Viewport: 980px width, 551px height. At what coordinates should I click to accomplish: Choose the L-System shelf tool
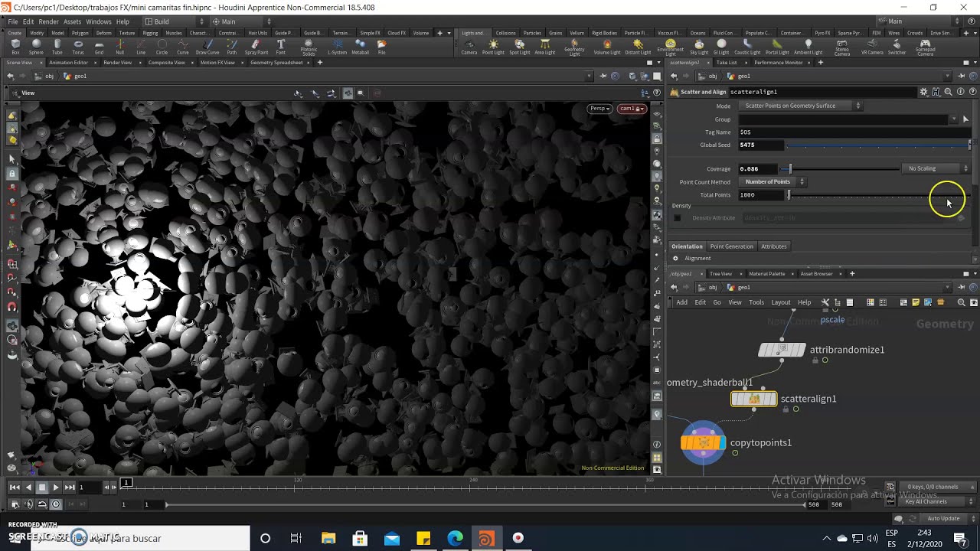(x=337, y=47)
